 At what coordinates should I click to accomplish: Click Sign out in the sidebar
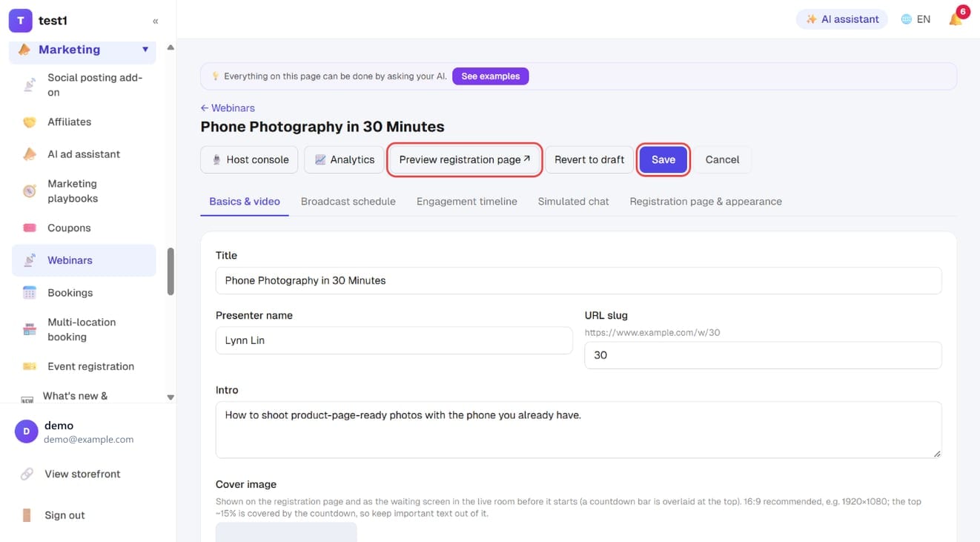(x=64, y=515)
